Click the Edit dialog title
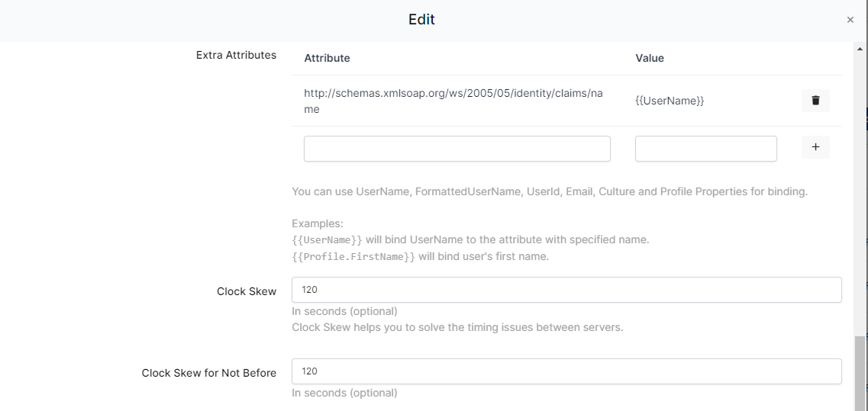The image size is (868, 411). coord(421,20)
